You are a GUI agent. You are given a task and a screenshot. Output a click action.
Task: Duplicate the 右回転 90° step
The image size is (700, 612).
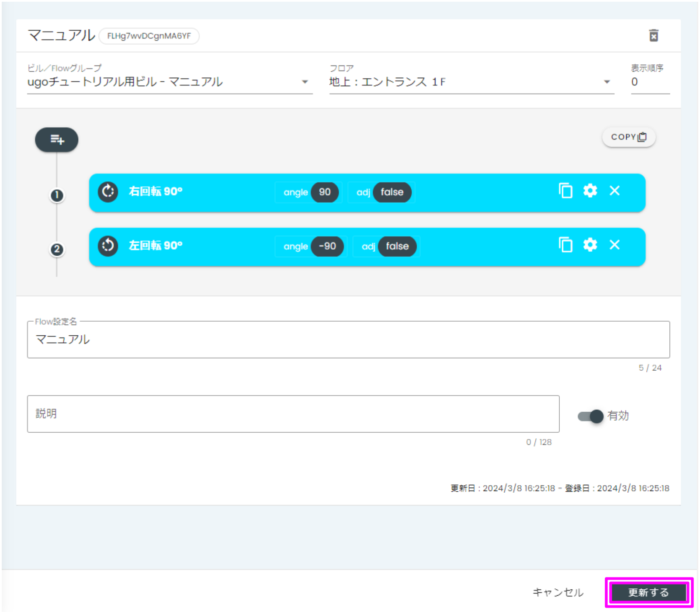(x=565, y=191)
